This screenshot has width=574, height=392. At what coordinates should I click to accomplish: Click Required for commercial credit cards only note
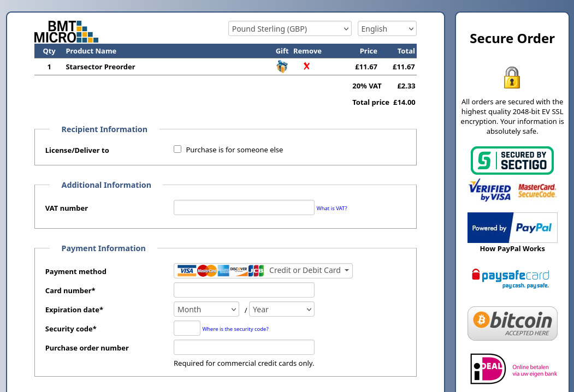coord(244,364)
